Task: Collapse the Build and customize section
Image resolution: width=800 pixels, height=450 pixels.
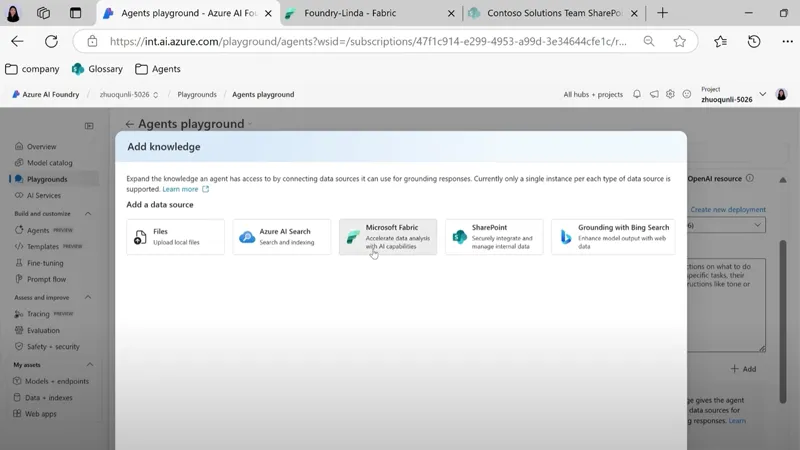Action: [x=88, y=214]
